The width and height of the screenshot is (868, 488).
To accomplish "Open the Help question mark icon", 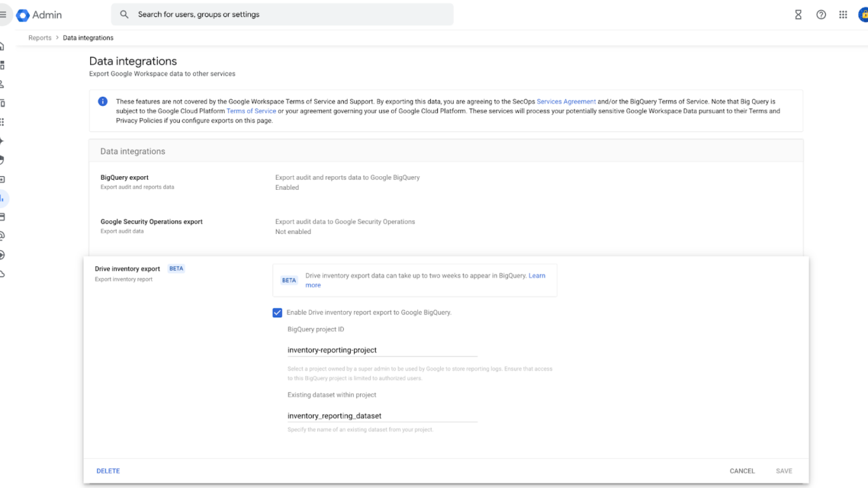I will click(x=821, y=14).
